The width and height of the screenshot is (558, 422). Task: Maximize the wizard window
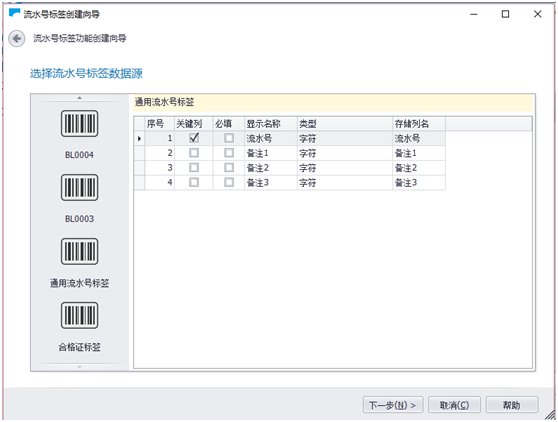pos(505,14)
